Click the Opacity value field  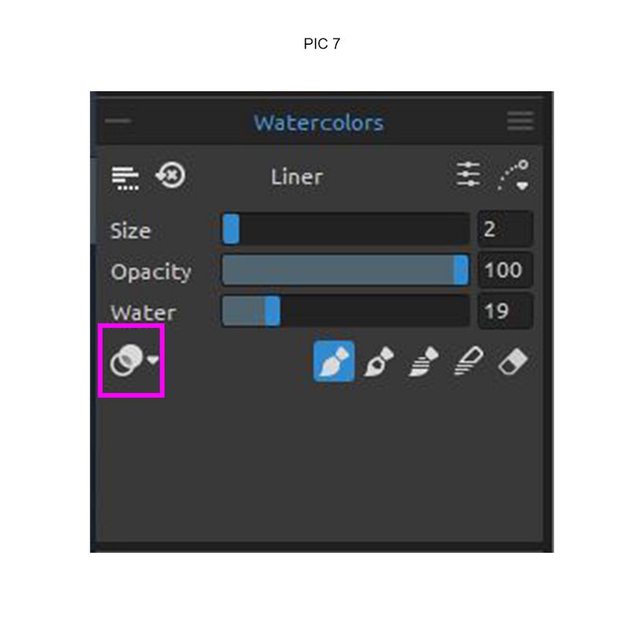505,271
